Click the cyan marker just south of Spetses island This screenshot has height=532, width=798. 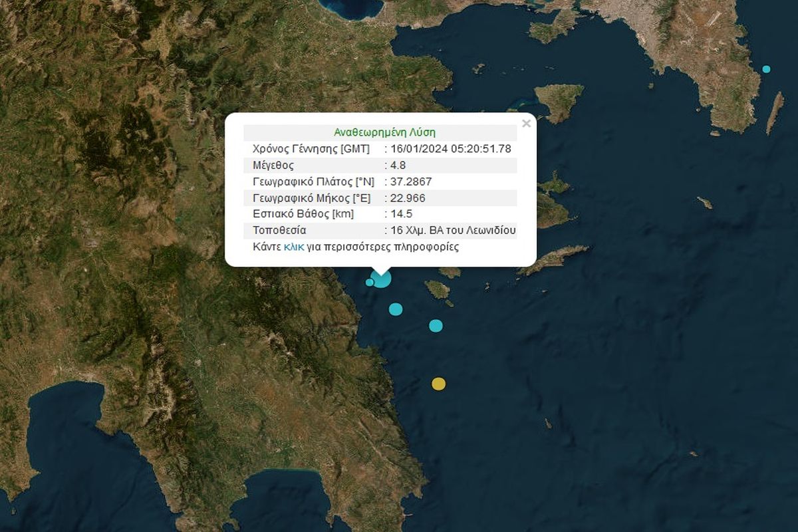(x=436, y=325)
